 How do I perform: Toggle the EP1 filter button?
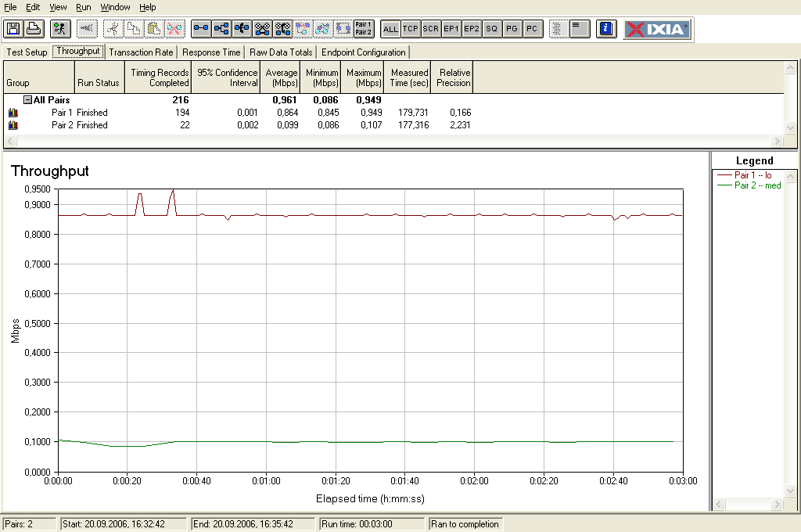451,29
